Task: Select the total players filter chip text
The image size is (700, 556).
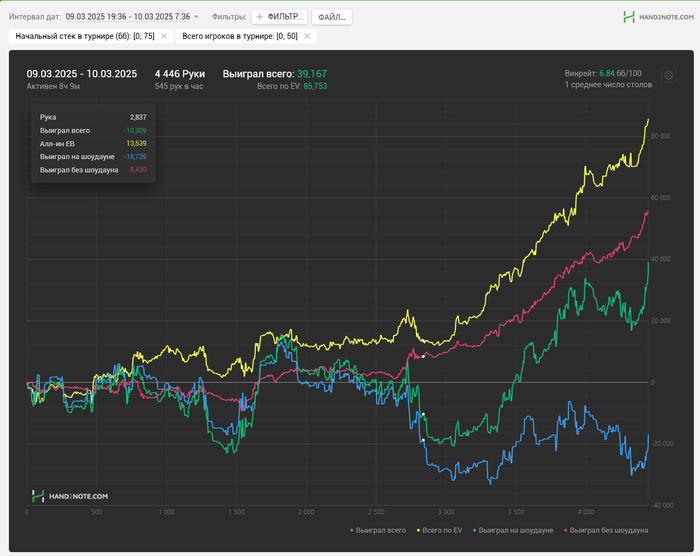Action: click(239, 36)
